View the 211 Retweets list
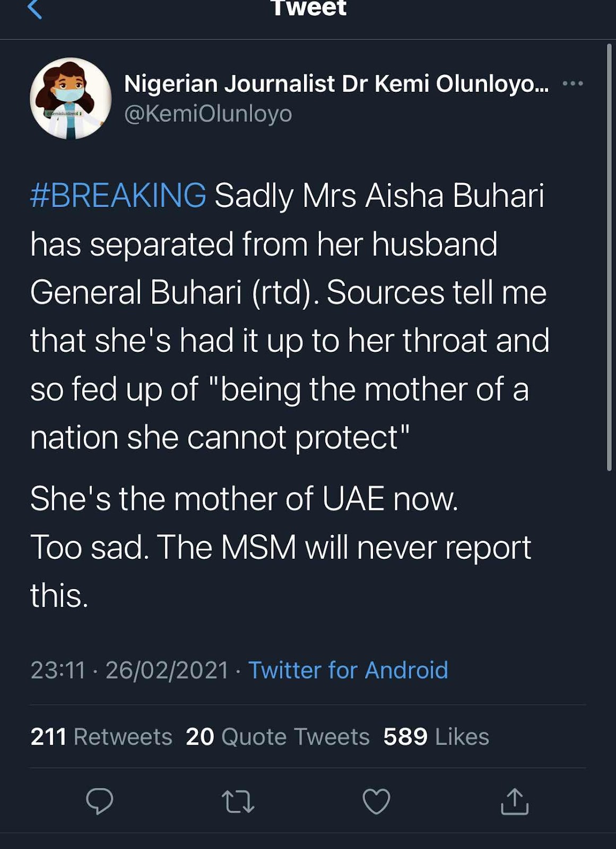 click(x=101, y=737)
